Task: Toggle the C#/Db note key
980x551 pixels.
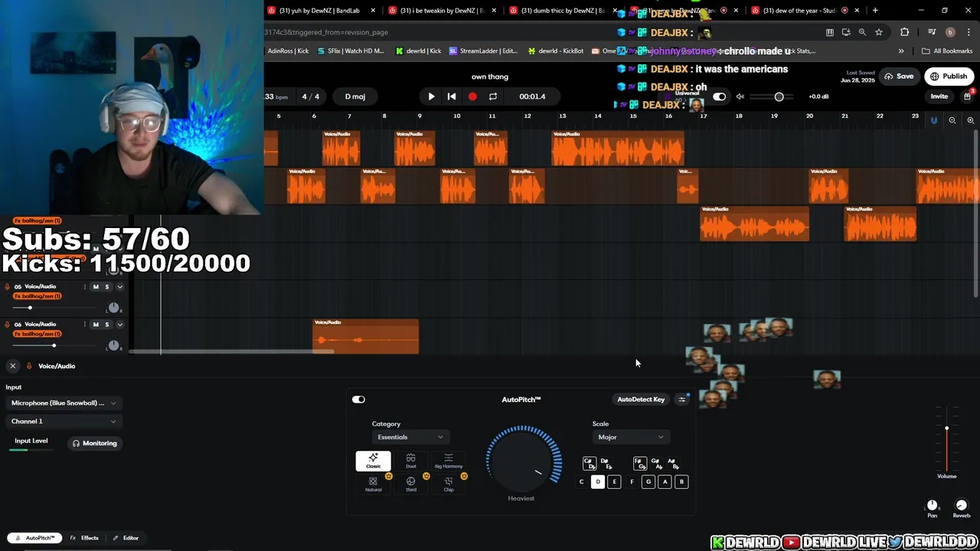Action: click(590, 463)
